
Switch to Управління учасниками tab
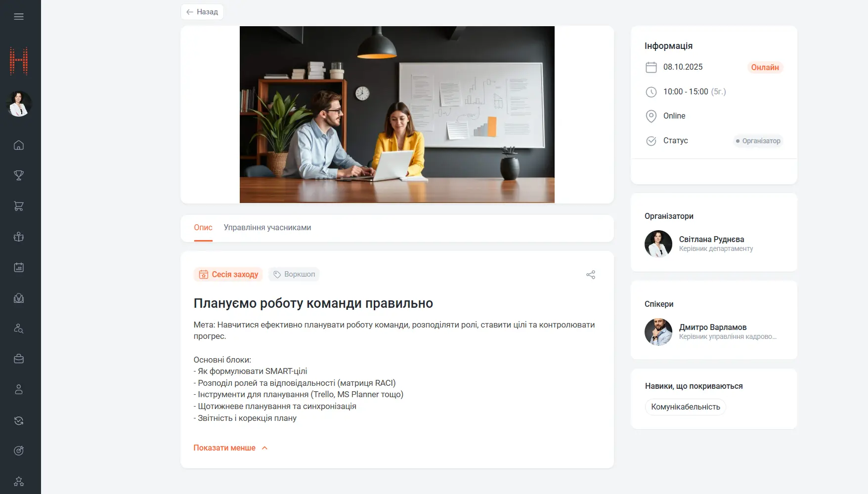tap(267, 228)
